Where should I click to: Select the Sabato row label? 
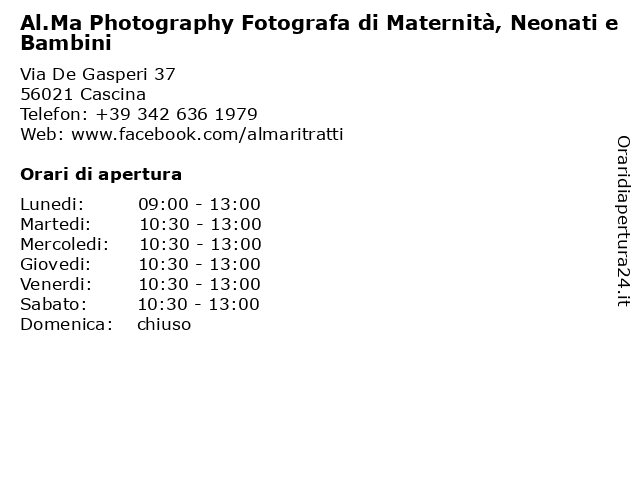[53, 304]
